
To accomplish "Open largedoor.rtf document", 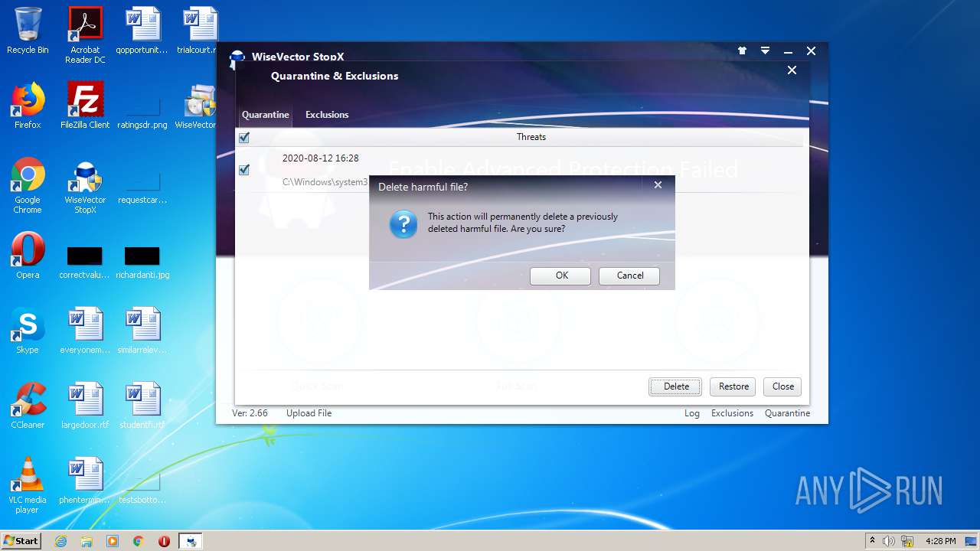I will pyautogui.click(x=85, y=406).
